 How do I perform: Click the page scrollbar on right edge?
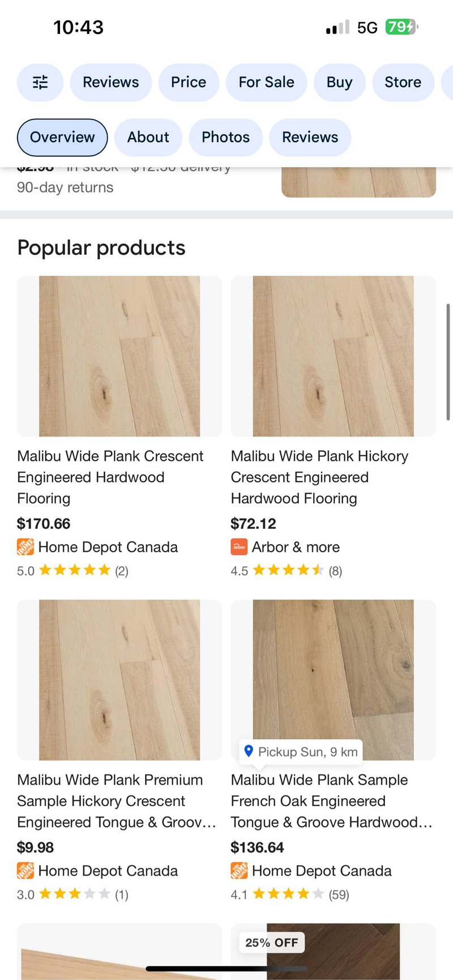(448, 362)
